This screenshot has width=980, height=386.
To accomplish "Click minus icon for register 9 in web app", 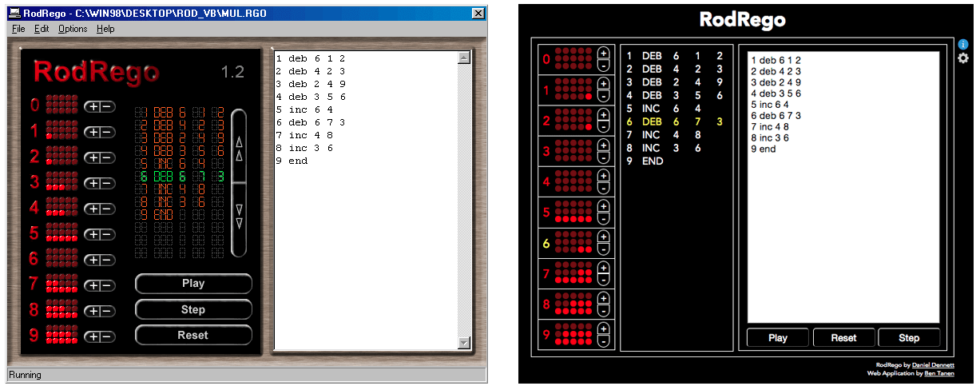I will [x=603, y=340].
